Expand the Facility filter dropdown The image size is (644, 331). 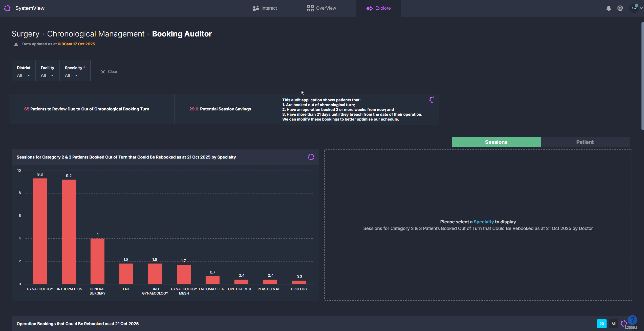coord(47,75)
